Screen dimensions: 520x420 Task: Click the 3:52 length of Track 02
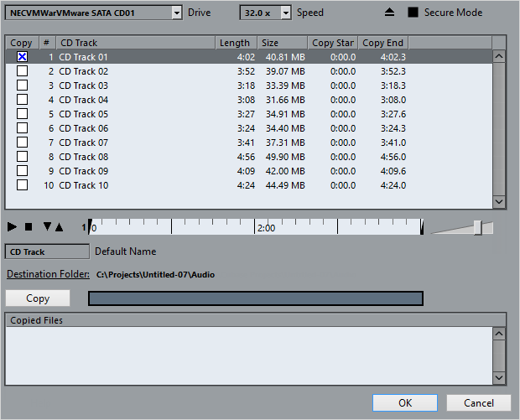point(246,71)
